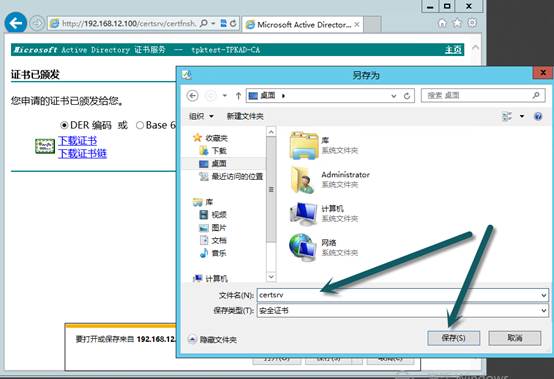Select 计算机 in the navigation pane
Image resolution: width=554 pixels, height=379 pixels.
click(x=211, y=279)
